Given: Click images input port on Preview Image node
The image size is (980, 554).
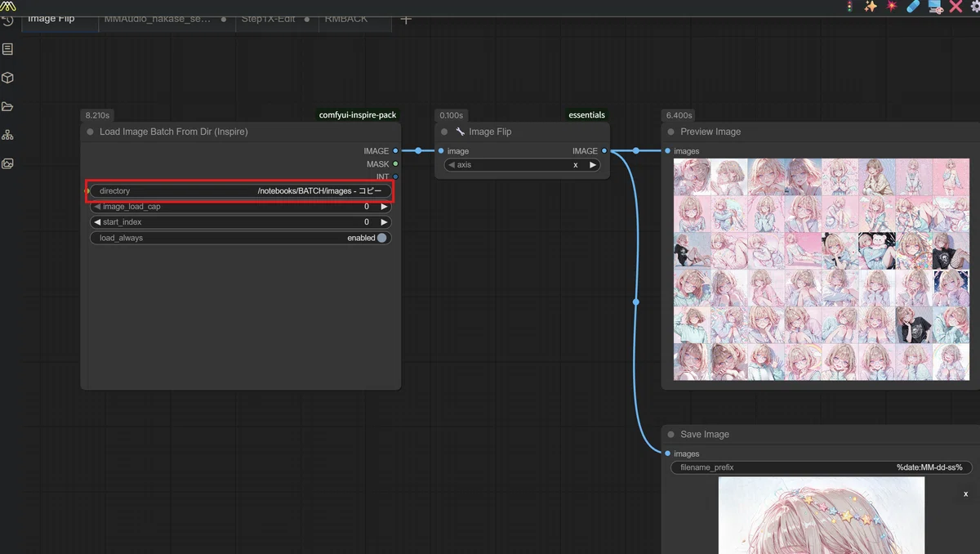Looking at the screenshot, I should tap(668, 151).
